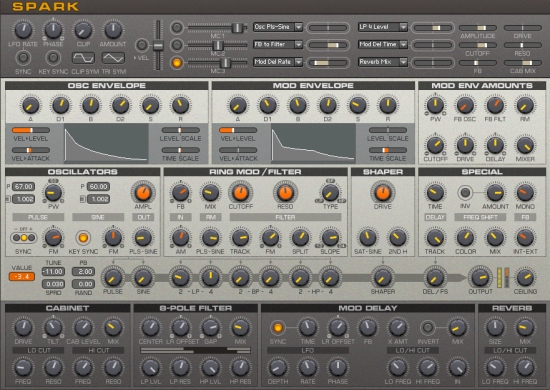Click the TRI SYM waveform icon
550x390 pixels.
(x=113, y=58)
